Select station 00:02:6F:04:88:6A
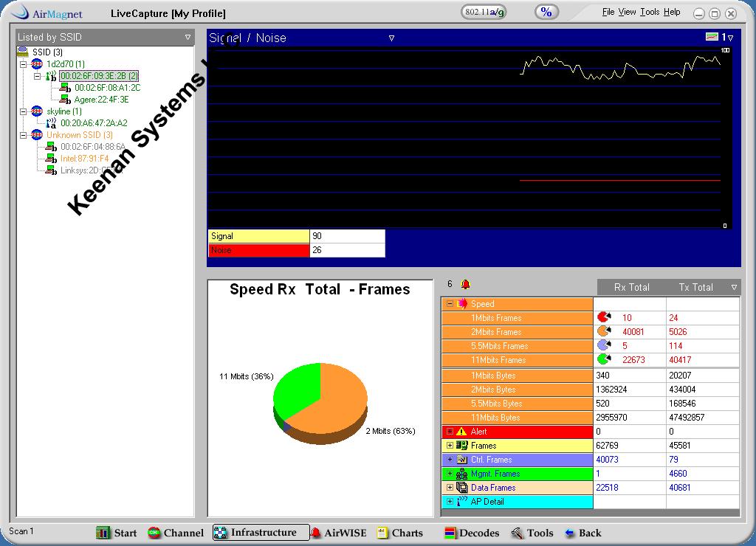The width and height of the screenshot is (756, 546). point(93,147)
